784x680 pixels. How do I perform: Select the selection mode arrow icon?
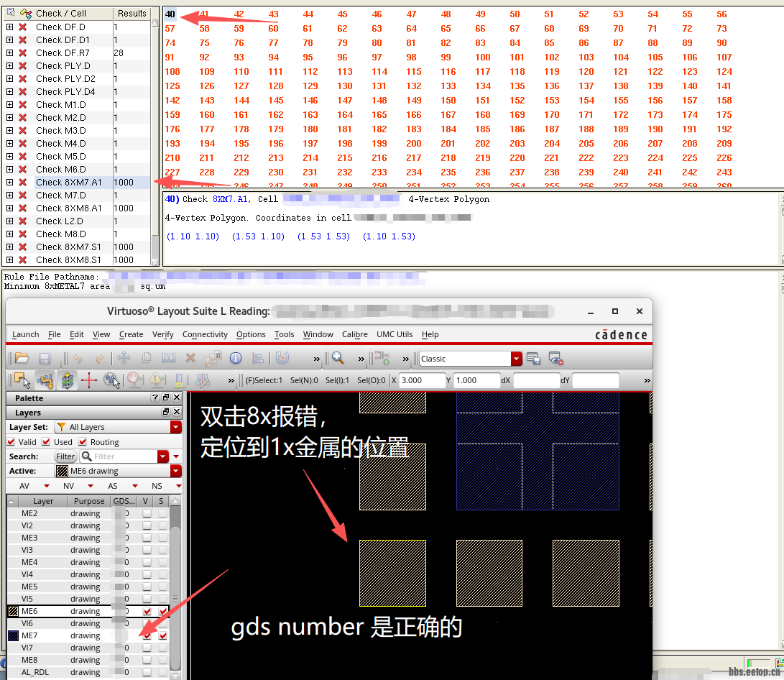(22, 380)
